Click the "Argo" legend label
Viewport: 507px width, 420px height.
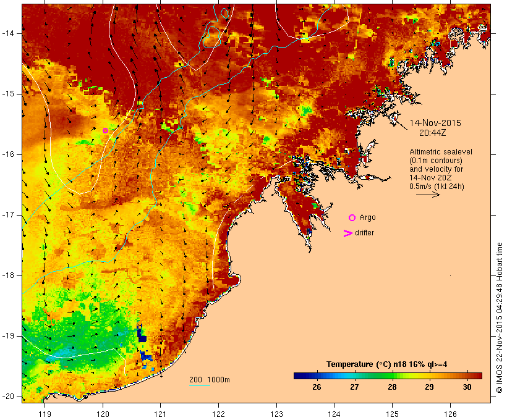[368, 217]
